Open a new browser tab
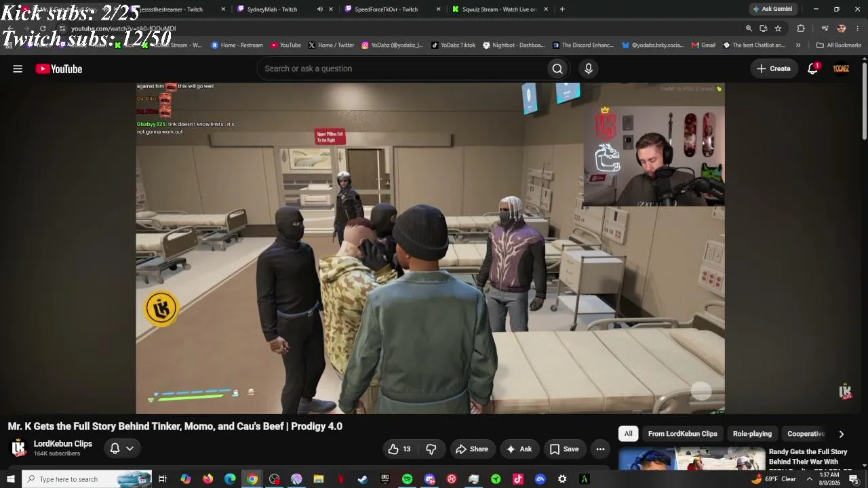 click(x=562, y=9)
